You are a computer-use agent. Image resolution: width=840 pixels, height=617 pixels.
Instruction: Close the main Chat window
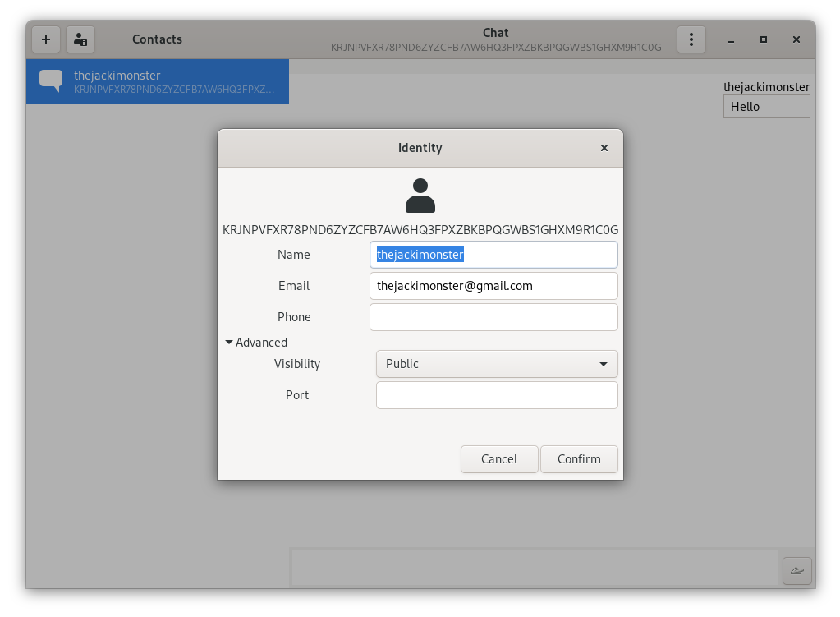click(796, 39)
